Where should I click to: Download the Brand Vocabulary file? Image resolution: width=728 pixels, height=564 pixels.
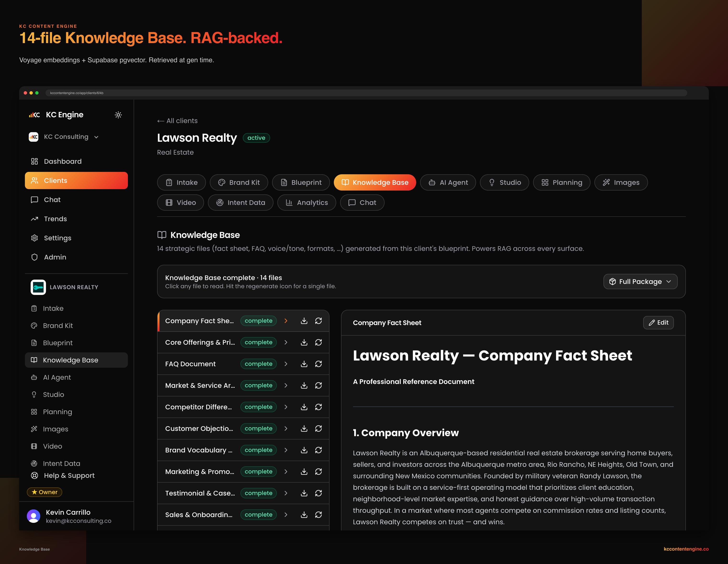(304, 450)
